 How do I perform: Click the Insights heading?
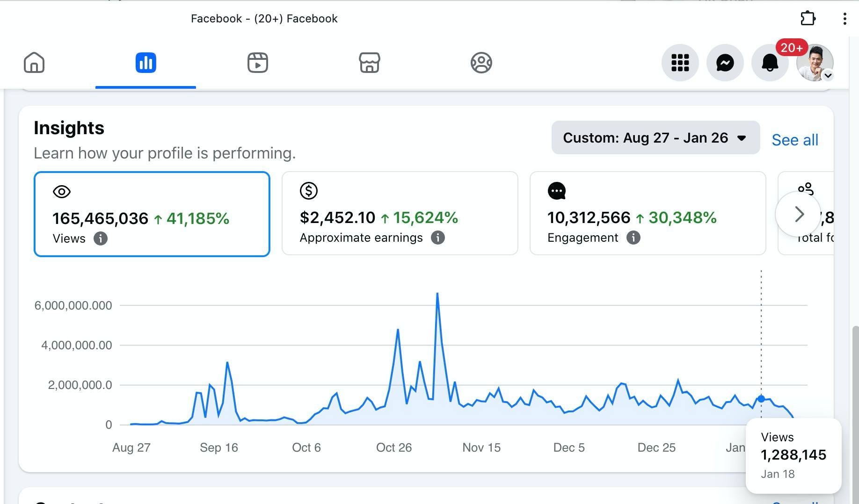click(69, 128)
